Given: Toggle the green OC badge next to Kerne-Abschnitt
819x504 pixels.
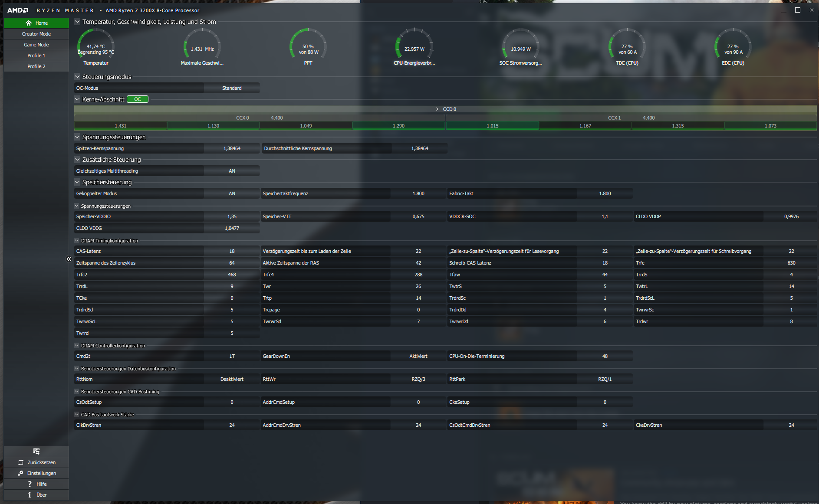Looking at the screenshot, I should click(138, 99).
